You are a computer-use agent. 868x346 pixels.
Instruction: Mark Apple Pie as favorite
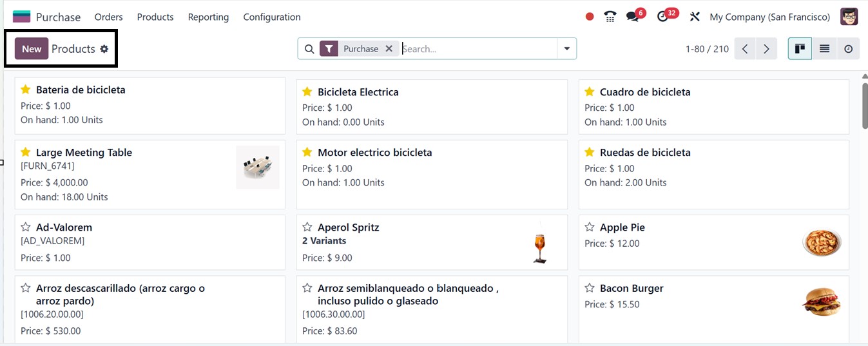(589, 227)
